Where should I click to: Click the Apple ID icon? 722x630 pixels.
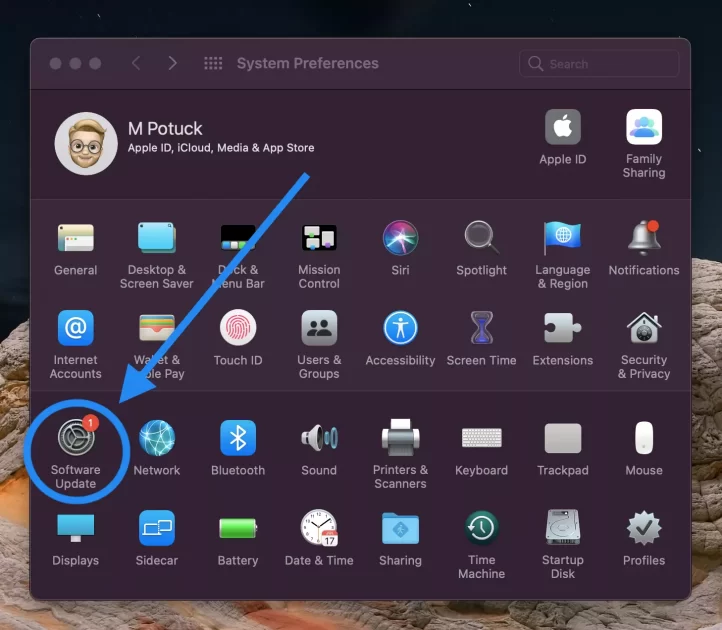(x=562, y=128)
